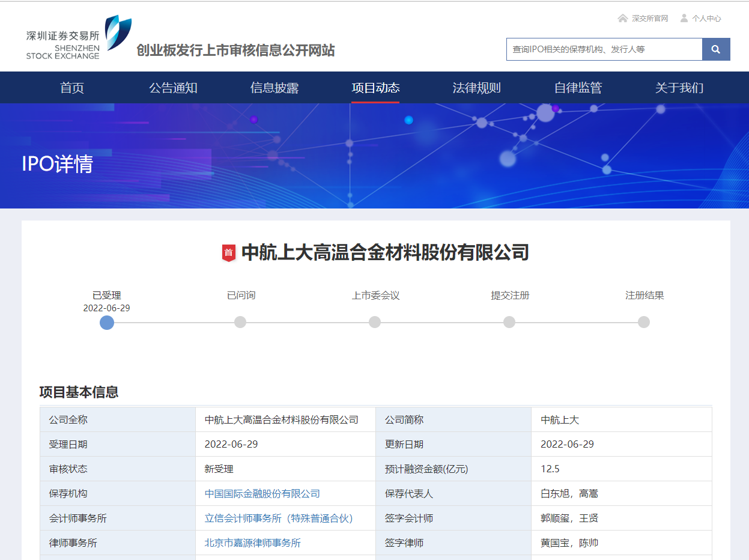The image size is (749, 560).
Task: Click the person icon beside 个人中心
Action: (684, 18)
